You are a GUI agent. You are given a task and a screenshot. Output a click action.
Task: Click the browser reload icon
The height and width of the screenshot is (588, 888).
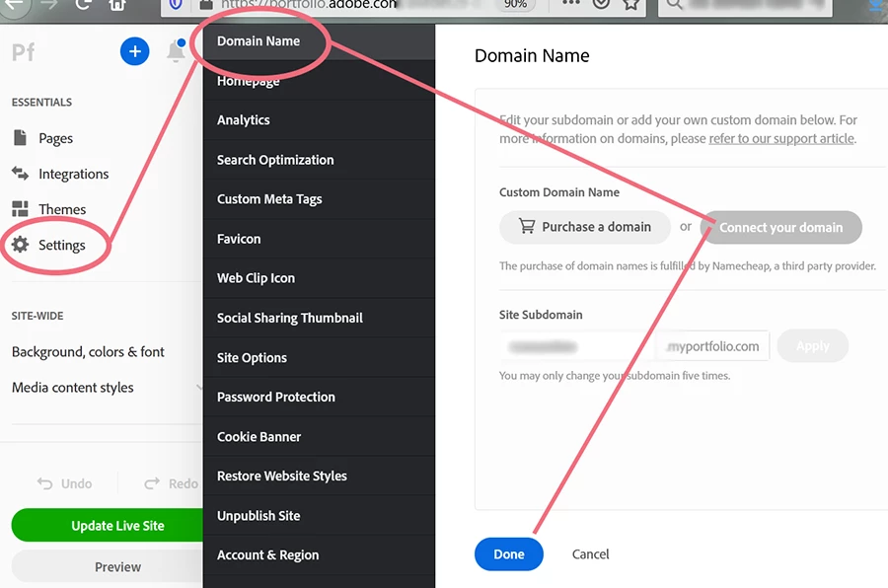(x=83, y=5)
